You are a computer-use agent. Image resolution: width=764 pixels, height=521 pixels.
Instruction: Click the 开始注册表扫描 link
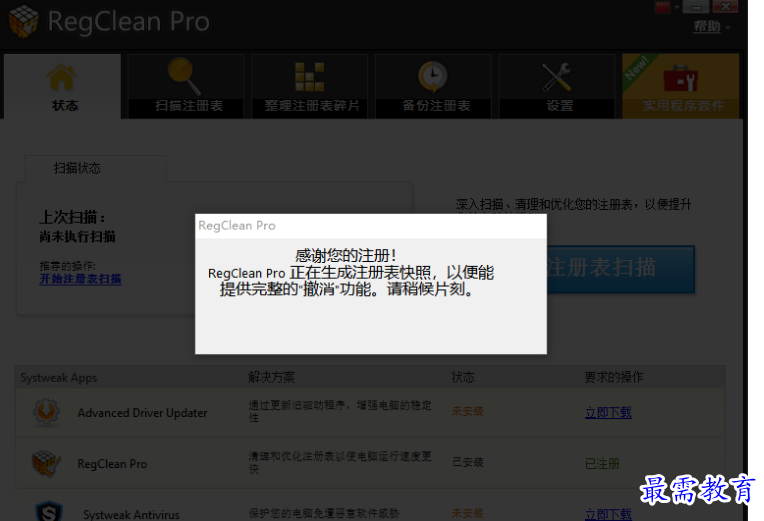[80, 279]
